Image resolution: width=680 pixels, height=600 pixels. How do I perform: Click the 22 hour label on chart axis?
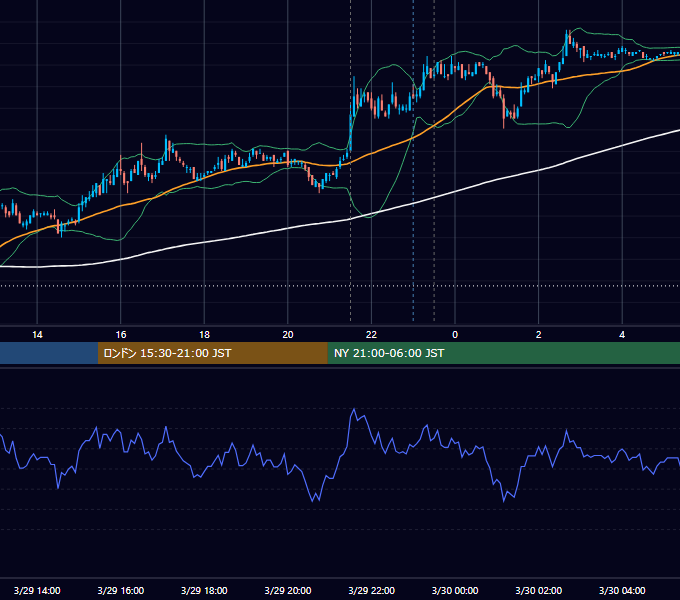pyautogui.click(x=371, y=335)
